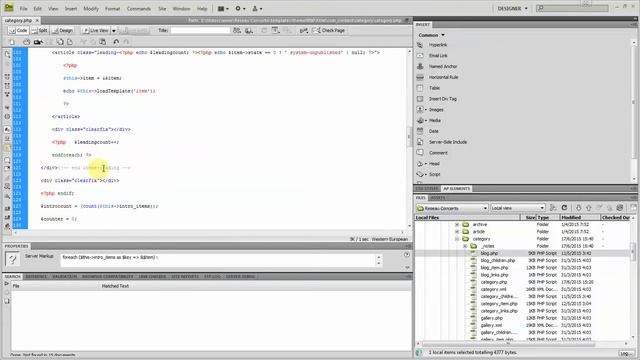The image size is (640, 360).
Task: Expand the _notes folder
Action: tap(465, 246)
